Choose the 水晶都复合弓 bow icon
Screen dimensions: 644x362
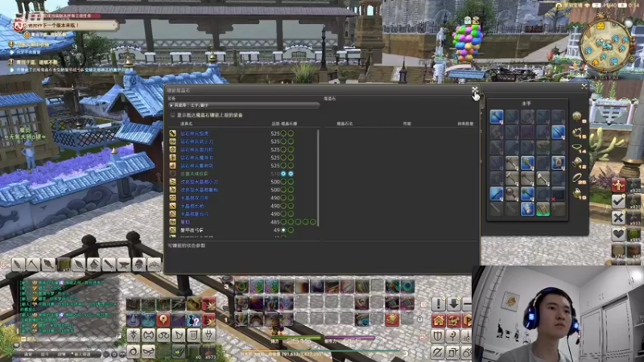click(173, 214)
